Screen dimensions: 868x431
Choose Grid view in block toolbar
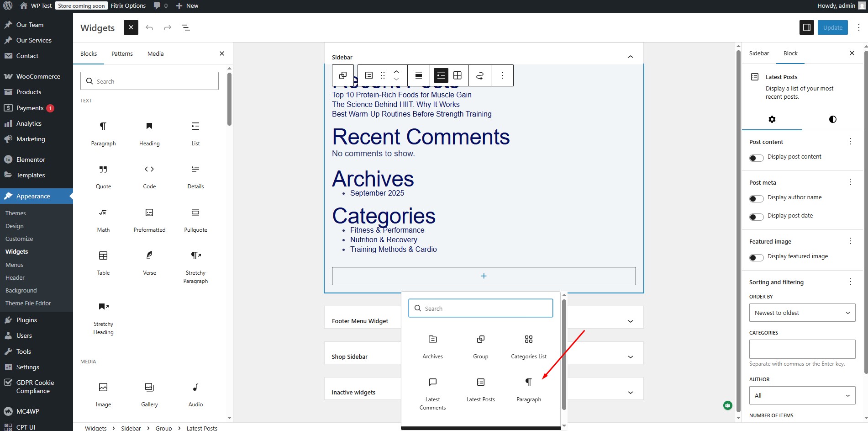tap(458, 75)
